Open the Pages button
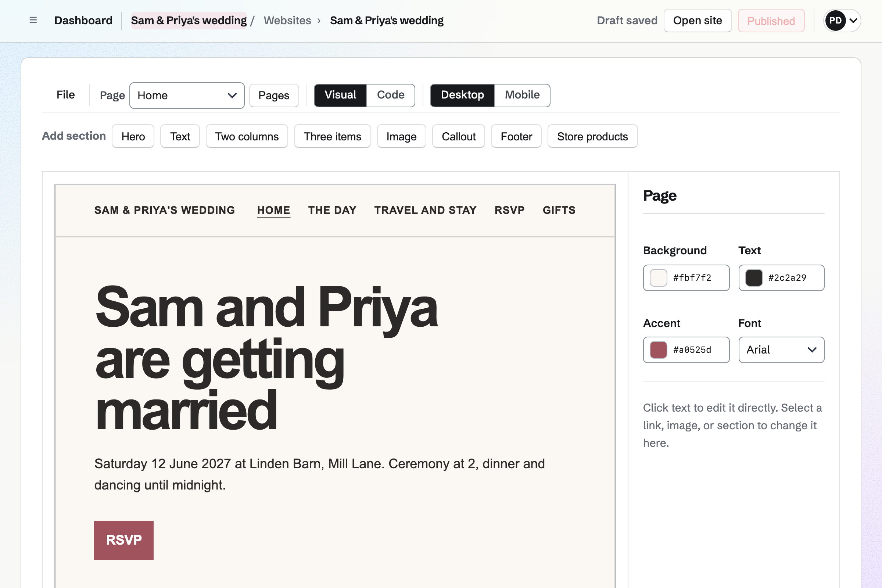The height and width of the screenshot is (588, 882). tap(274, 95)
